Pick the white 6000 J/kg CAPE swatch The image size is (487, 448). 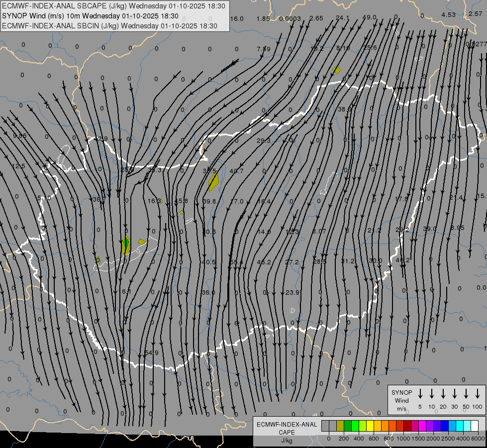475,426
